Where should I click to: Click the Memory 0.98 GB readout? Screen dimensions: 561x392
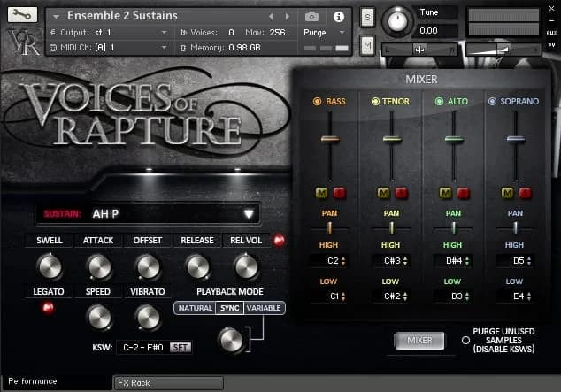[244, 48]
